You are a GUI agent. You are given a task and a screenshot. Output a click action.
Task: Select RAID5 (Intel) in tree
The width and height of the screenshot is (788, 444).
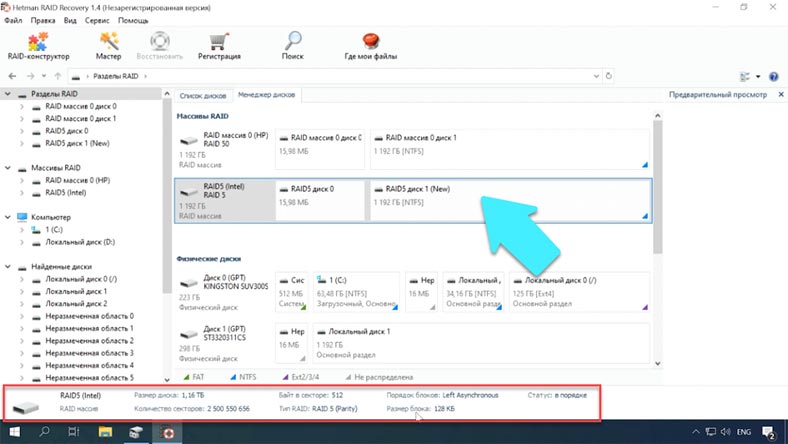point(65,193)
